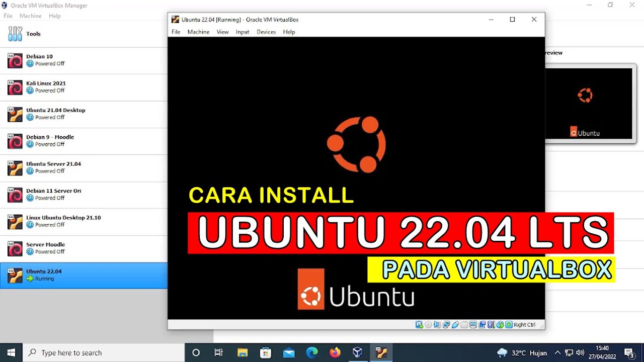This screenshot has height=362, width=644.
Task: Click the network adapters status icon
Action: (x=446, y=325)
